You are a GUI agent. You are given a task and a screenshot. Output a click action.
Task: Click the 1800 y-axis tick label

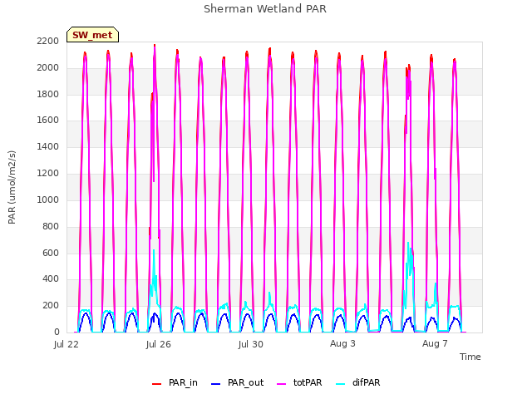(48, 94)
